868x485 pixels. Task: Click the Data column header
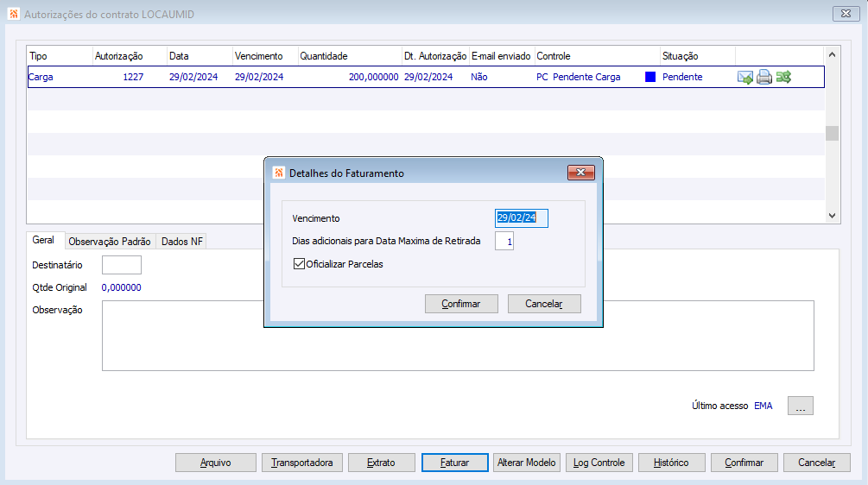200,56
